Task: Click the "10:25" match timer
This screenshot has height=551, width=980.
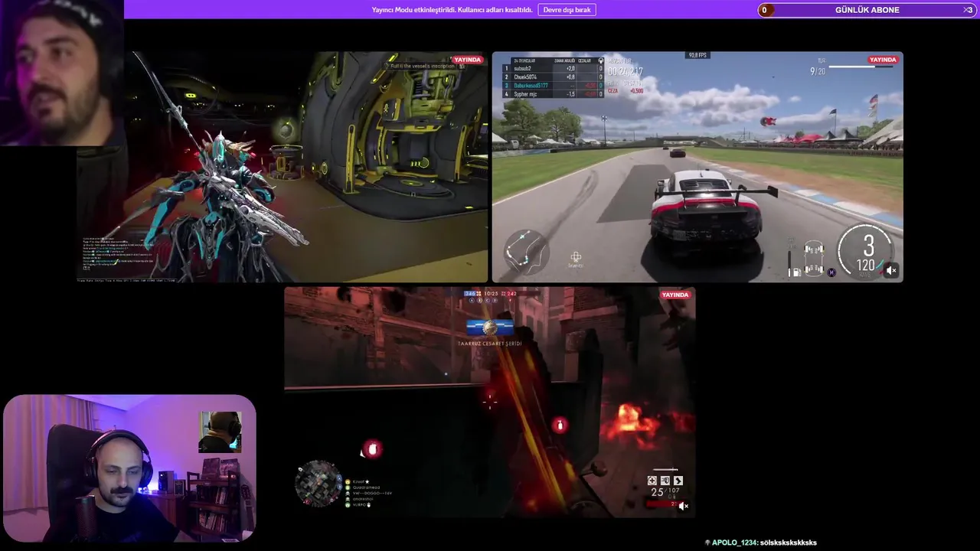Action: pos(491,293)
